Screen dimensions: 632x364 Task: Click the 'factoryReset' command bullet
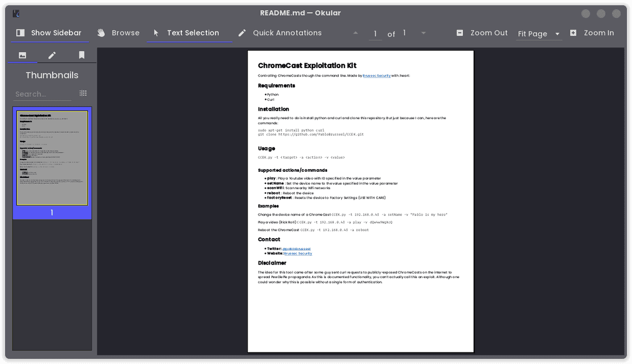(x=327, y=198)
